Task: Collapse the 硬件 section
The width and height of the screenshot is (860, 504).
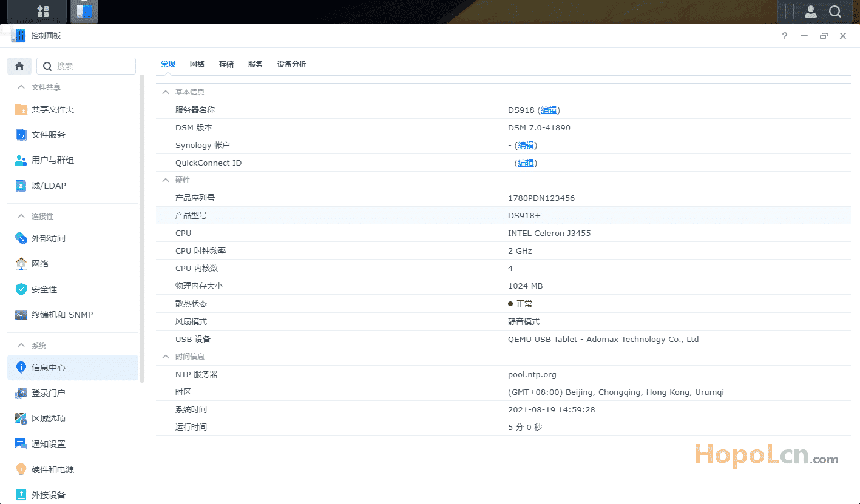Action: click(x=165, y=180)
